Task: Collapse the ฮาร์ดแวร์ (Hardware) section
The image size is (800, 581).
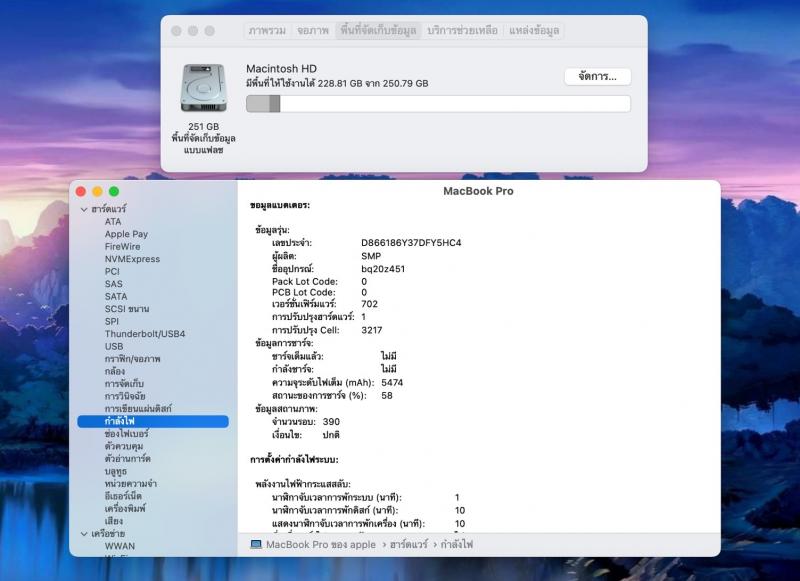Action: 84,209
